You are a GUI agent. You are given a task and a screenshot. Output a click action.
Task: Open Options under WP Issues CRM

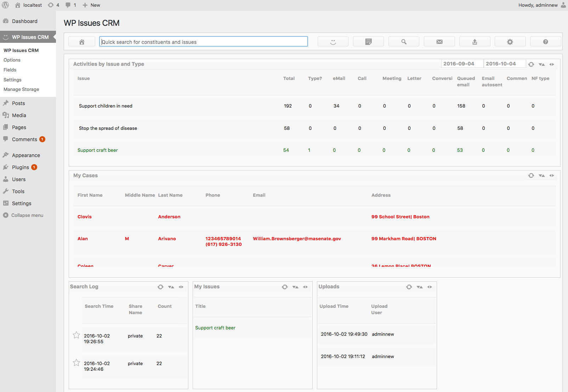click(x=12, y=60)
